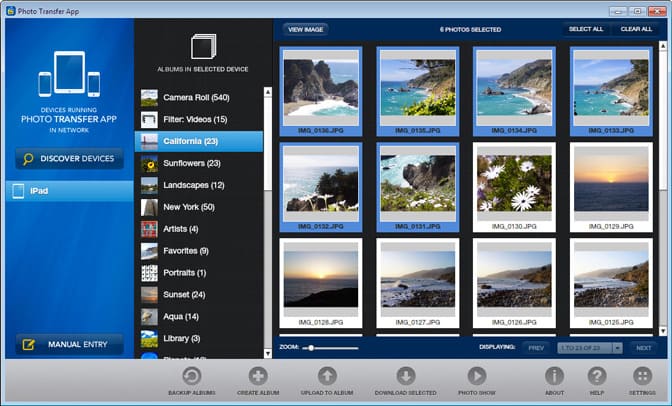Click the View Image button
The width and height of the screenshot is (672, 406).
tap(306, 30)
